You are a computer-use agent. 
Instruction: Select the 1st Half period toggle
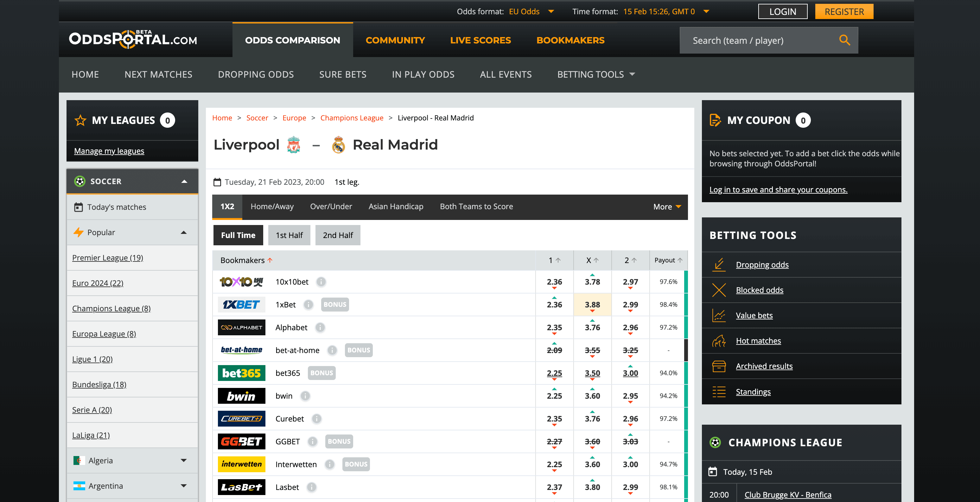[x=289, y=235]
